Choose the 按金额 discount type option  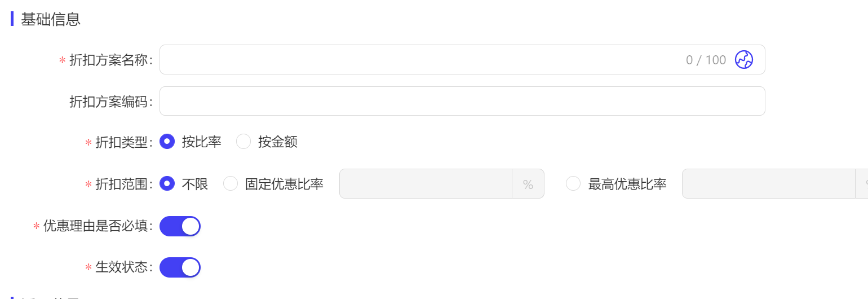pos(243,142)
